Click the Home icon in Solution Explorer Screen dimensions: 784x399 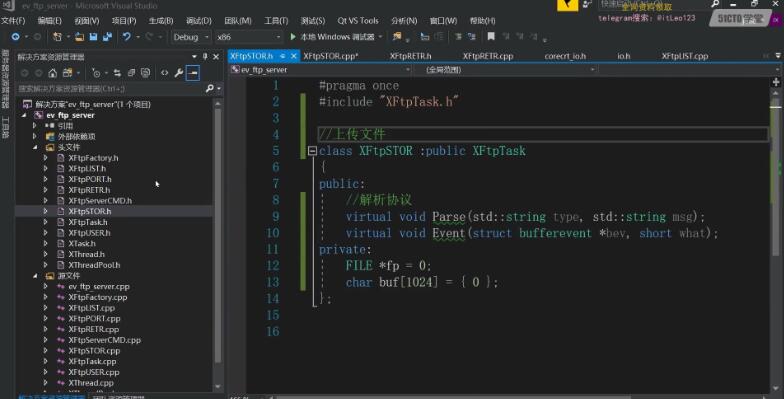pyautogui.click(x=52, y=73)
